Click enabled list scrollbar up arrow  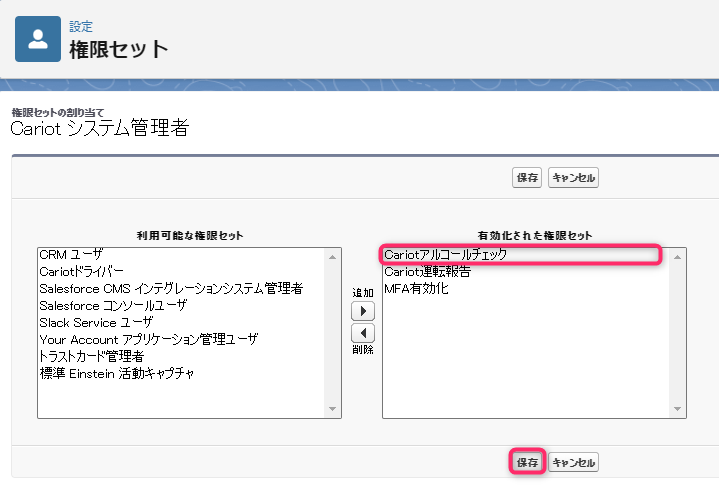click(677, 257)
